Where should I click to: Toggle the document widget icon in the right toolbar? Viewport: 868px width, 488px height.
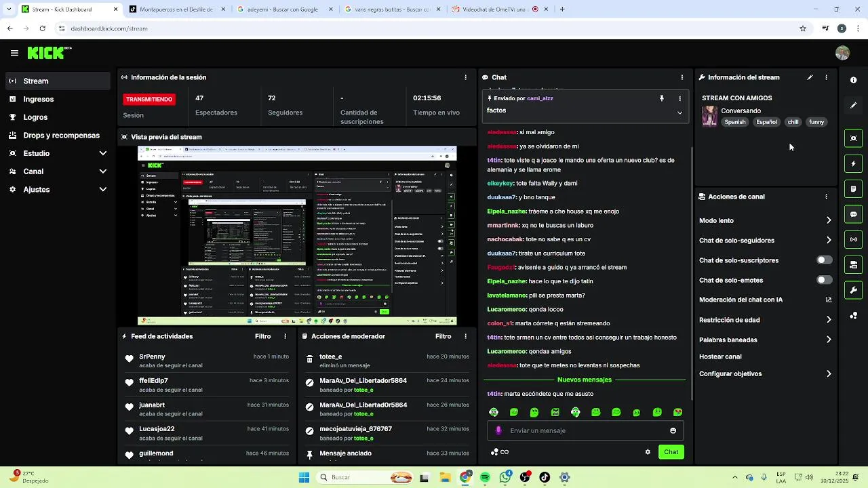click(x=853, y=188)
